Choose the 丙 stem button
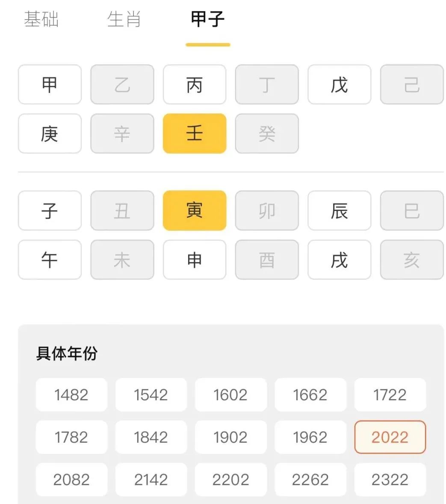This screenshot has width=446, height=504. click(x=195, y=85)
